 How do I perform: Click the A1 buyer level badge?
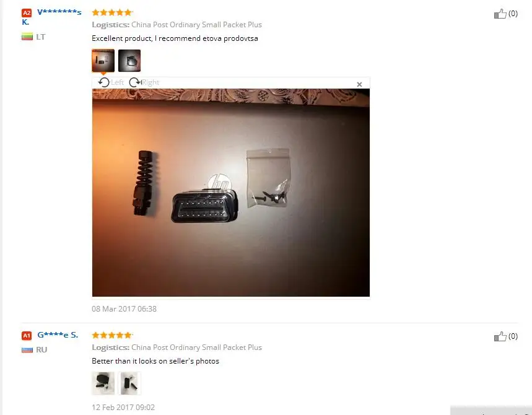[27, 336]
